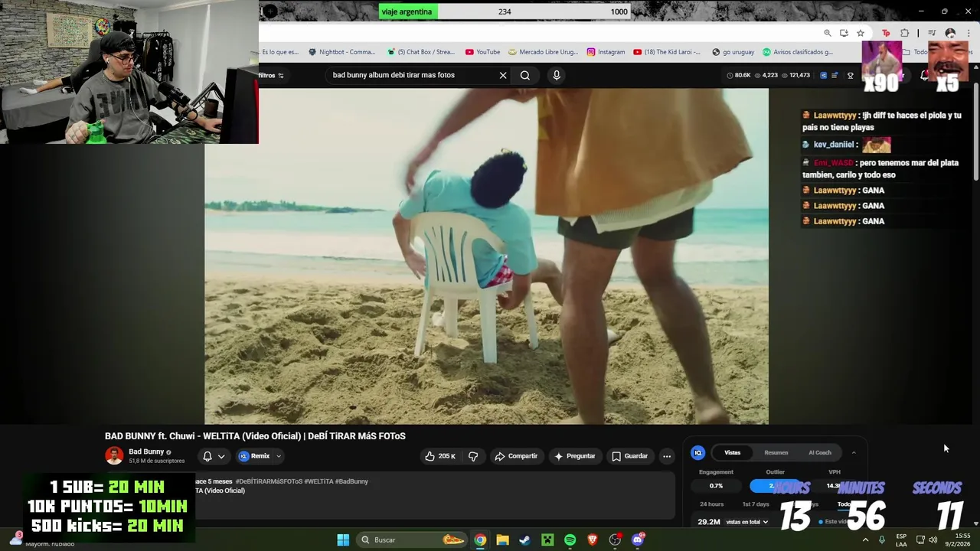Click the vidIQ Remix button

point(255,456)
